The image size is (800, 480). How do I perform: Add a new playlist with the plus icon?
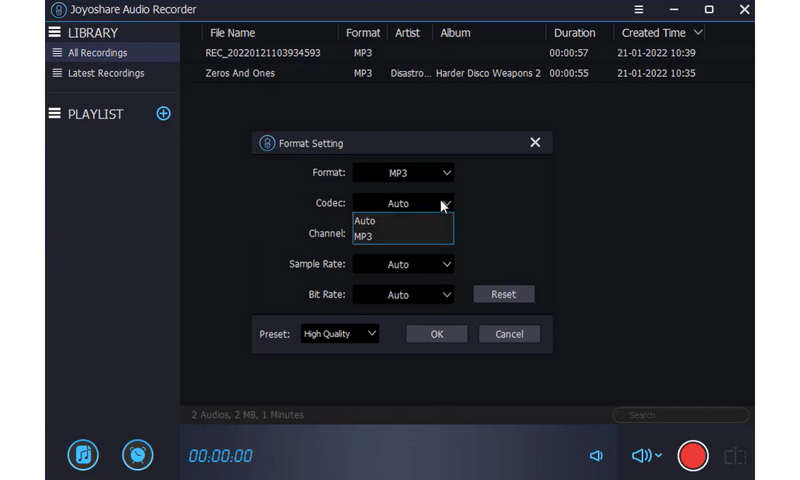point(163,113)
